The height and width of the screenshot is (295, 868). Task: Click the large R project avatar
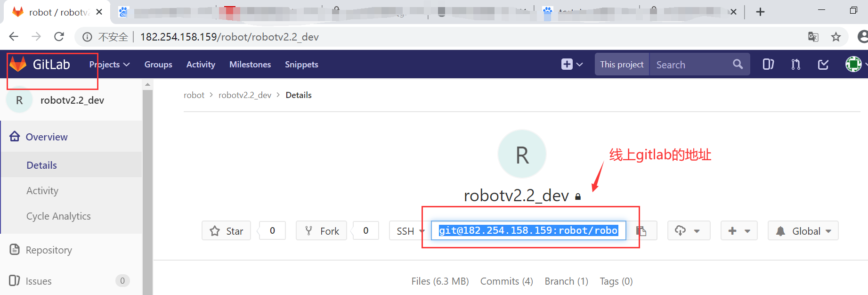[522, 154]
